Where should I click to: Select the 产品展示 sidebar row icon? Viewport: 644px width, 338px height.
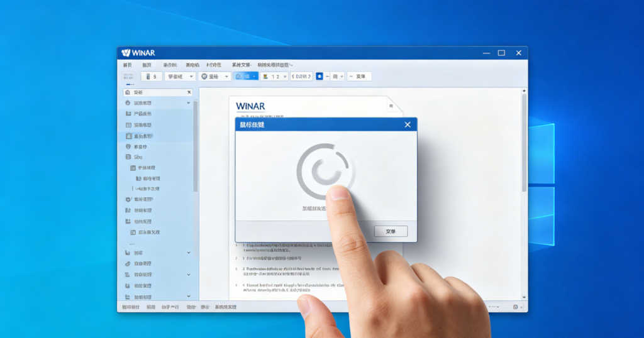128,114
